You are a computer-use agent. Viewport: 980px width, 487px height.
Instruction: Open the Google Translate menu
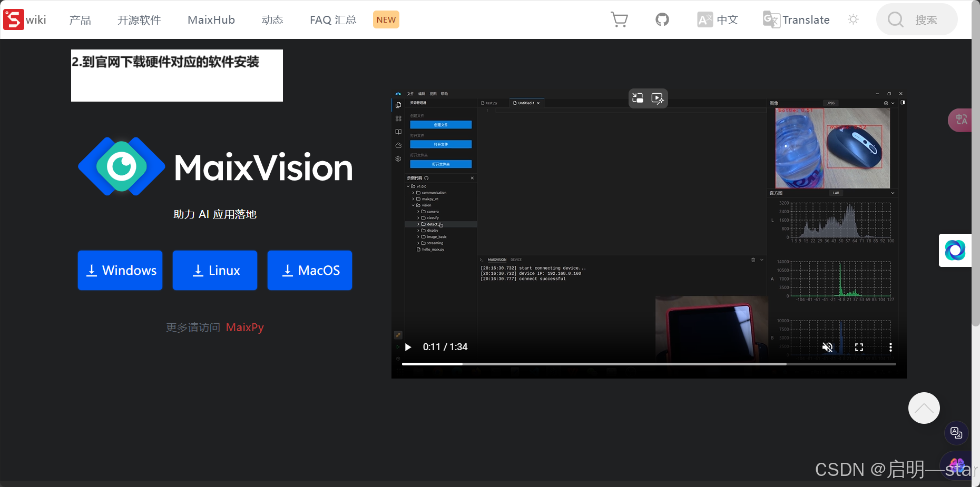[x=796, y=19]
